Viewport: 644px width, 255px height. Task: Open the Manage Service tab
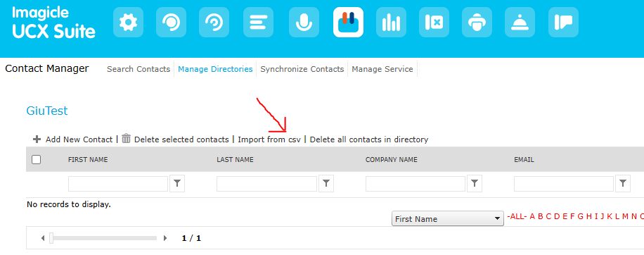382,69
